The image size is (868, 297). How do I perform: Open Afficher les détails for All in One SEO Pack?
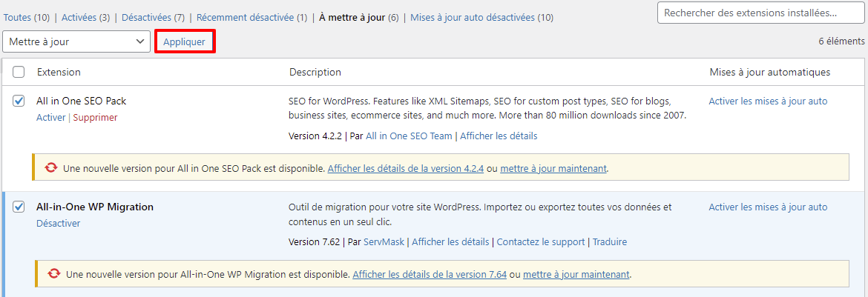[499, 136]
